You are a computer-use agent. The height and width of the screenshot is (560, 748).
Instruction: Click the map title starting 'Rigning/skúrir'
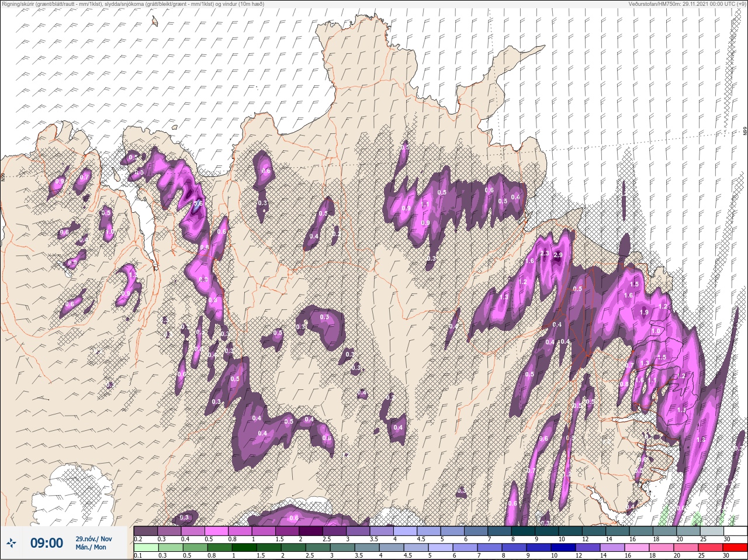click(x=133, y=4)
